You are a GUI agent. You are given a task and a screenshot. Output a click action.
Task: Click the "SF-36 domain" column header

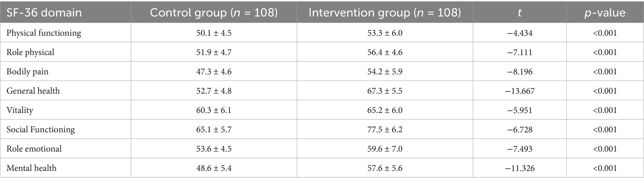(x=44, y=13)
